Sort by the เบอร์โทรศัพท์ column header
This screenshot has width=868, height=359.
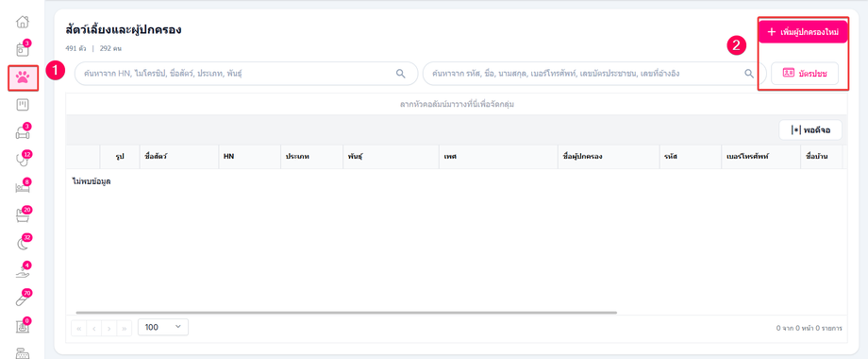pyautogui.click(x=760, y=157)
